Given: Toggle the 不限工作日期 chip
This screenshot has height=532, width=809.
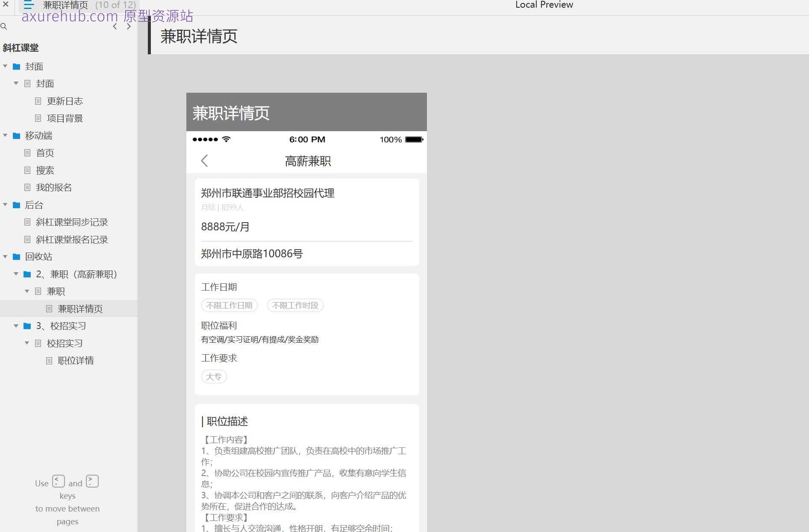Looking at the screenshot, I should (x=229, y=305).
